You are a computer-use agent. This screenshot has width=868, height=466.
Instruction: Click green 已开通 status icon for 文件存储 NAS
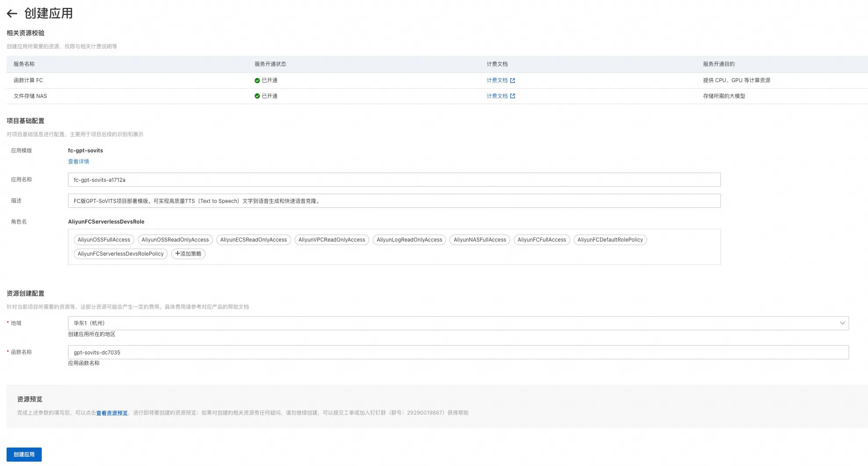point(257,96)
